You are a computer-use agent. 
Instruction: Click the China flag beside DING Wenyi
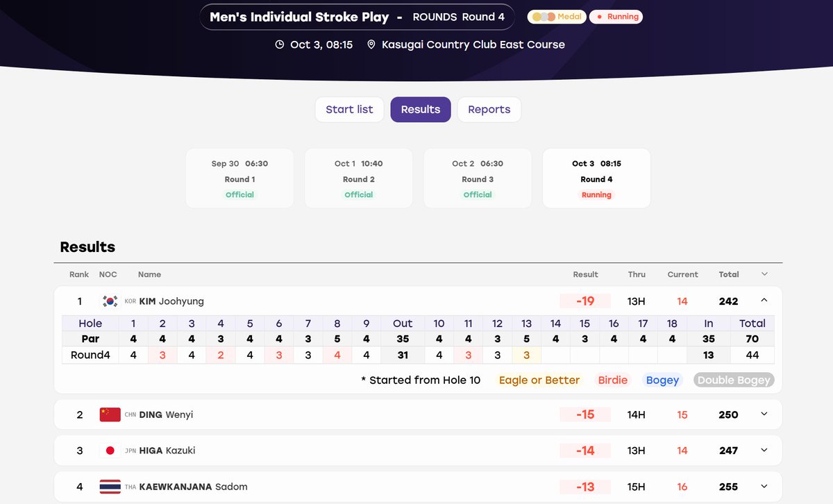coord(110,414)
